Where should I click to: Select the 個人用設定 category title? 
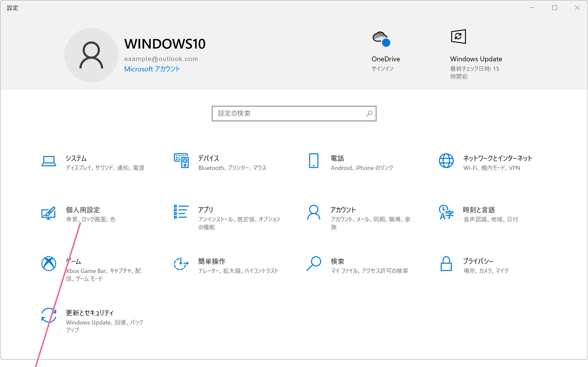(x=83, y=210)
